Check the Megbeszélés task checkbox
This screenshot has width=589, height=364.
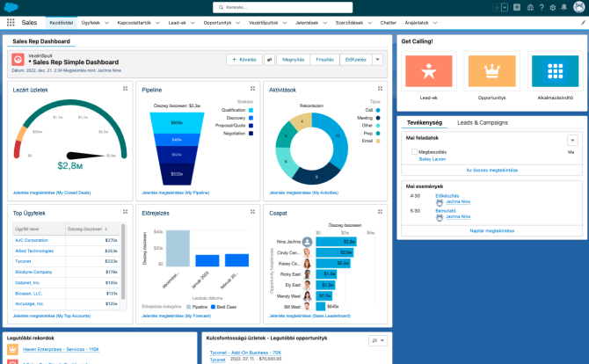coord(414,152)
